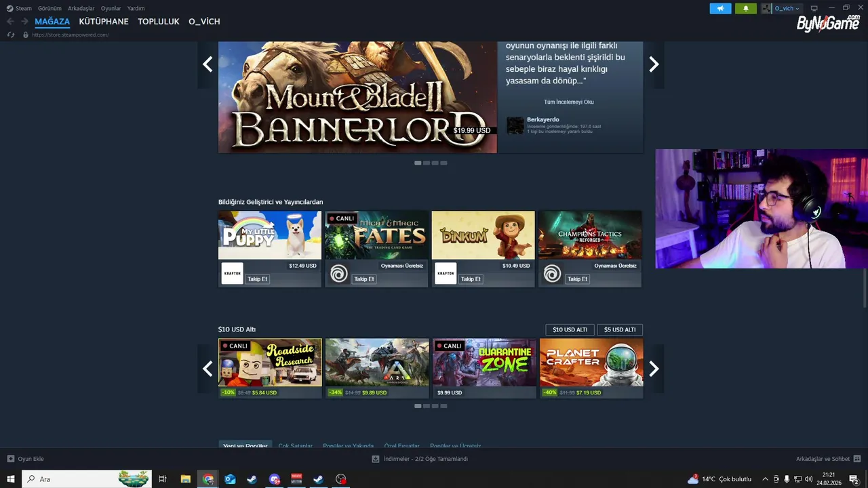Viewport: 868px width, 488px height.
Task: Go forward with the navigation arrow
Action: tap(24, 22)
